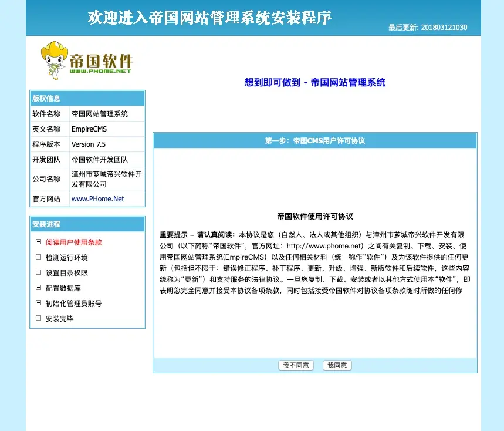This screenshot has width=504, height=431.
Task: Click the box icon beside 检测运行环境
Action: [x=38, y=257]
